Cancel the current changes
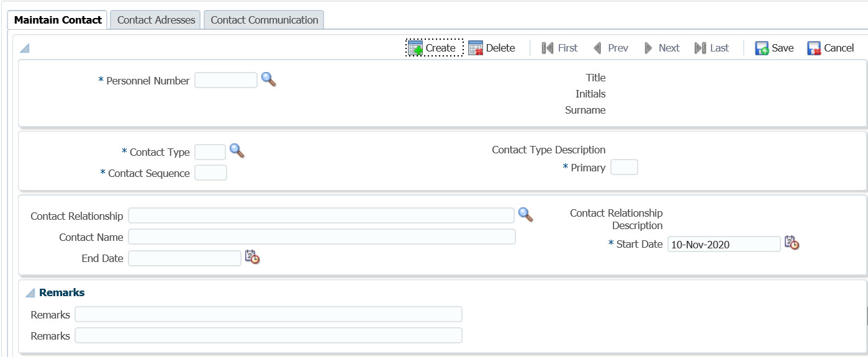The height and width of the screenshot is (357, 868). coord(831,48)
